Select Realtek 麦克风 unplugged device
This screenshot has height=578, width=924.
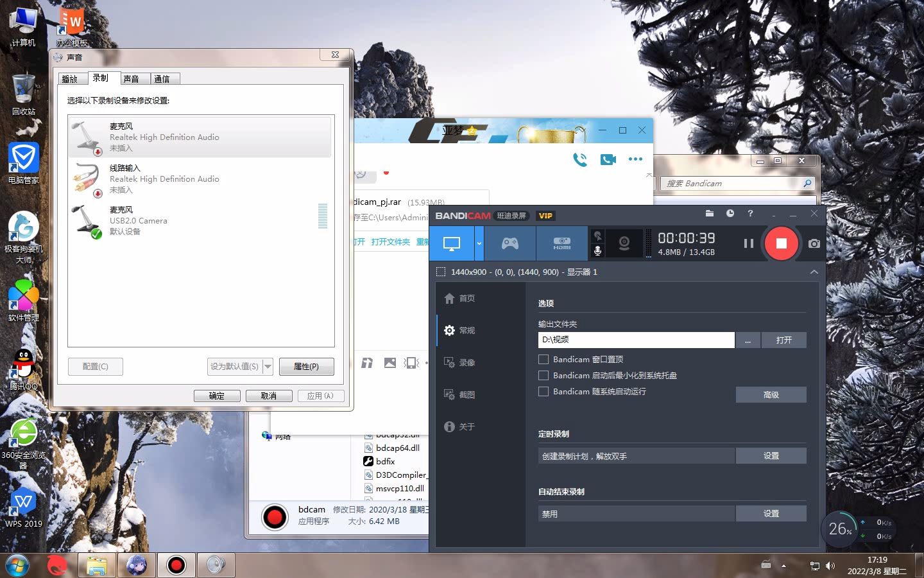pyautogui.click(x=200, y=137)
